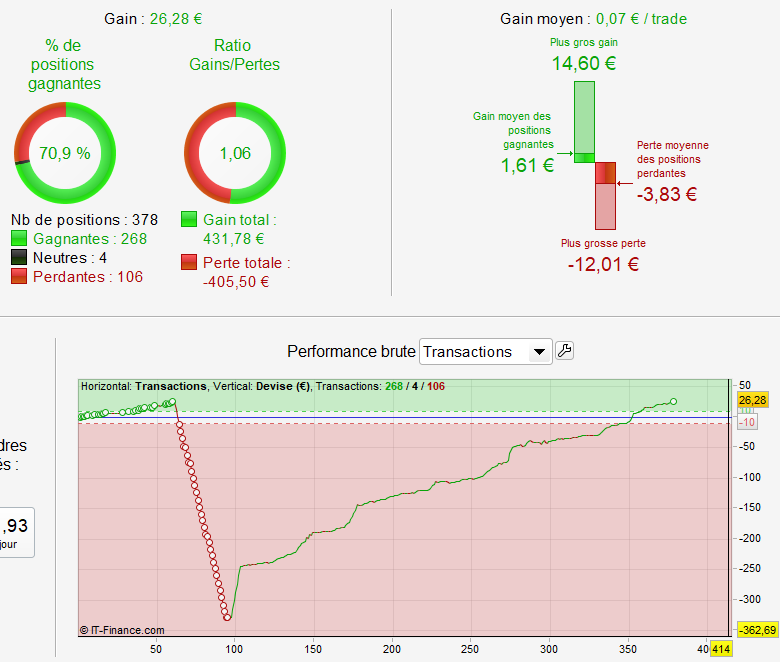Click the yellow -362,69 label on axis
Screen dimensions: 780x662
757,630
